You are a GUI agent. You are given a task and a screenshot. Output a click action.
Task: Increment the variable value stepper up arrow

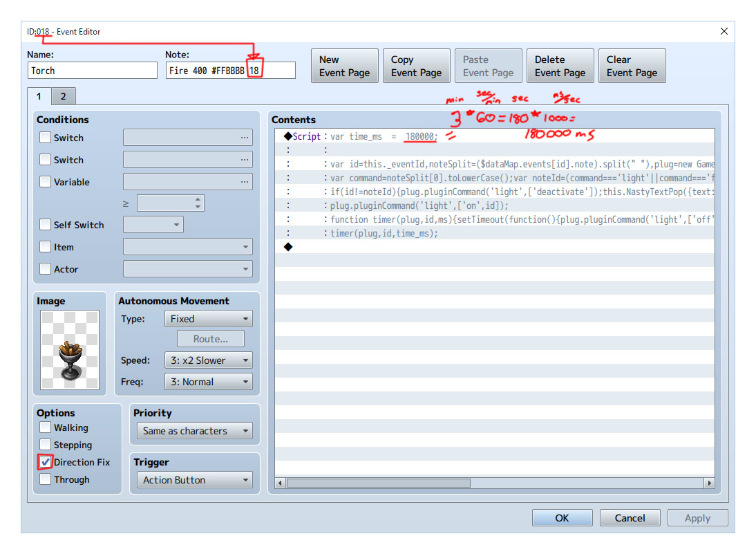pyautogui.click(x=198, y=199)
